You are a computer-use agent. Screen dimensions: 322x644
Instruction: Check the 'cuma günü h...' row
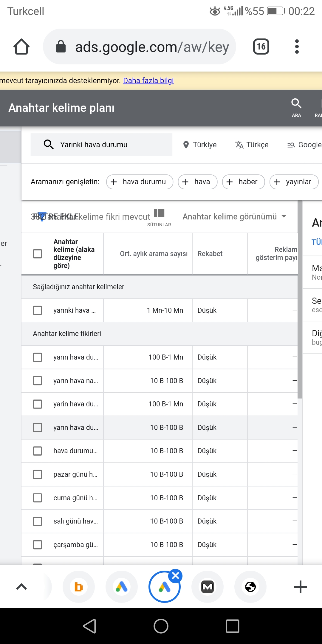click(38, 498)
